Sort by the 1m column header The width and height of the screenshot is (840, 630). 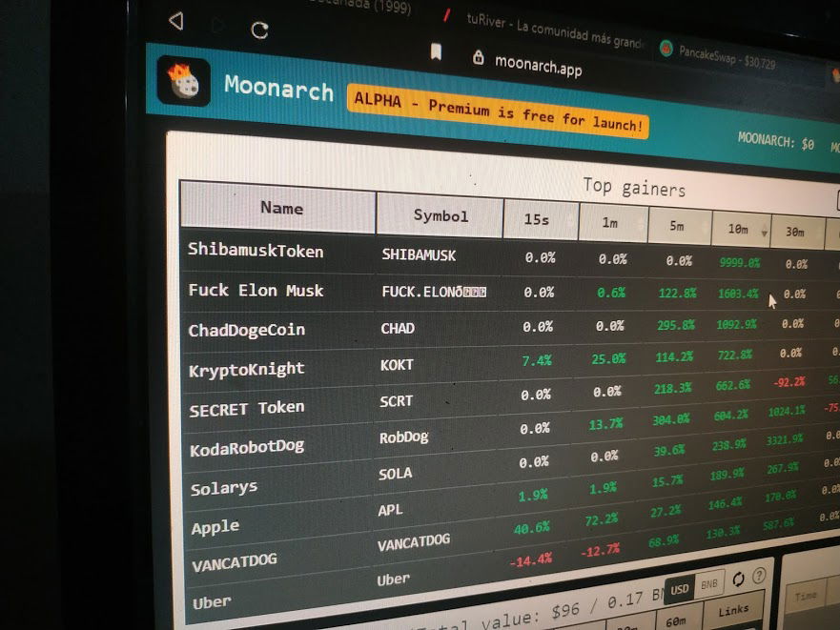(613, 223)
